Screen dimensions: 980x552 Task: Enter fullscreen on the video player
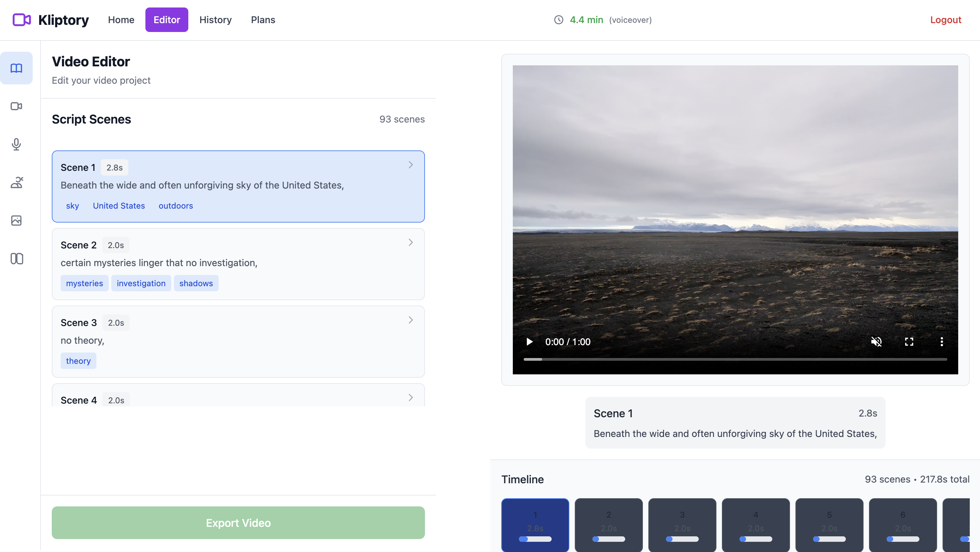[x=909, y=342]
